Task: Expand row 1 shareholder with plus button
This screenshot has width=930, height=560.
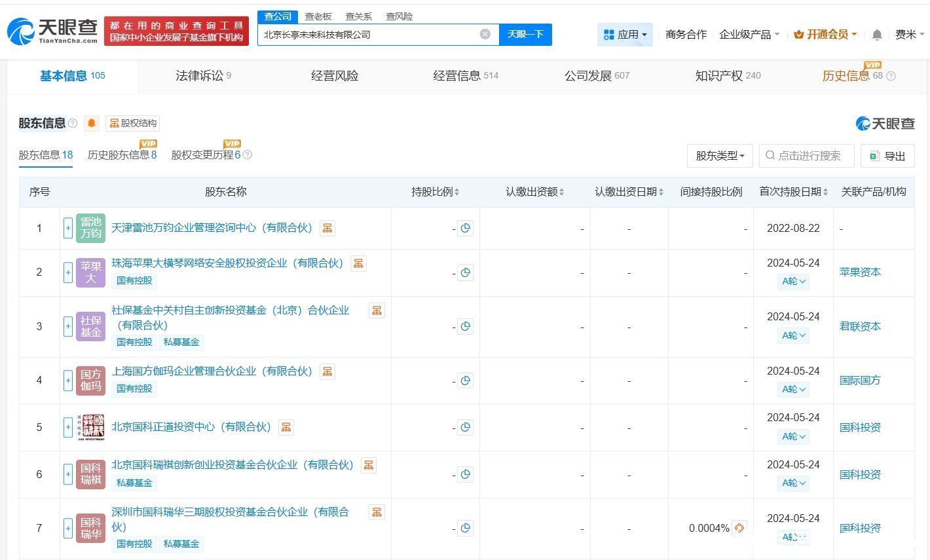Action: [x=68, y=229]
